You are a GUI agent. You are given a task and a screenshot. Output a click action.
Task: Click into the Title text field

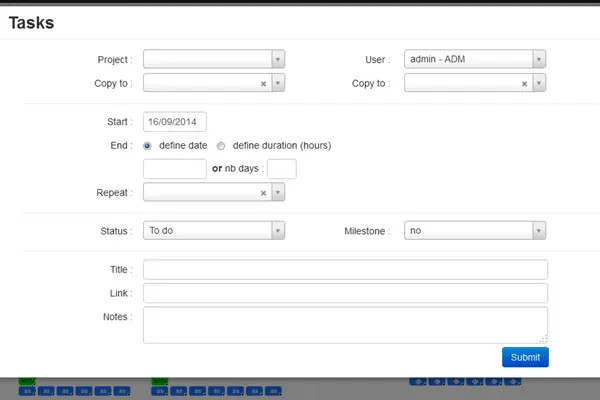coord(345,270)
